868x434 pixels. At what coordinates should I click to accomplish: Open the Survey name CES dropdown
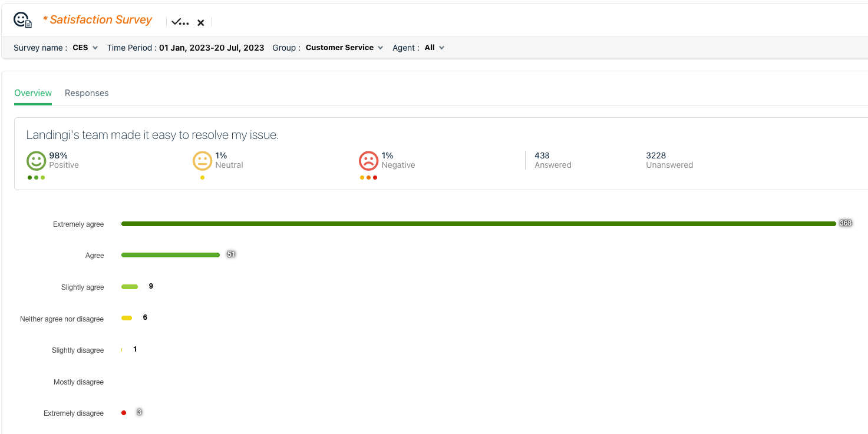point(85,48)
